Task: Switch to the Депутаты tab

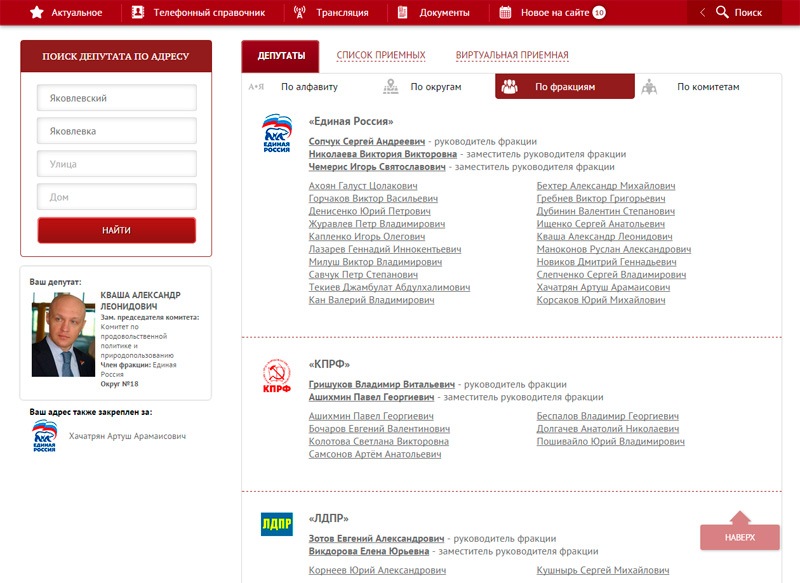Action: pos(281,56)
